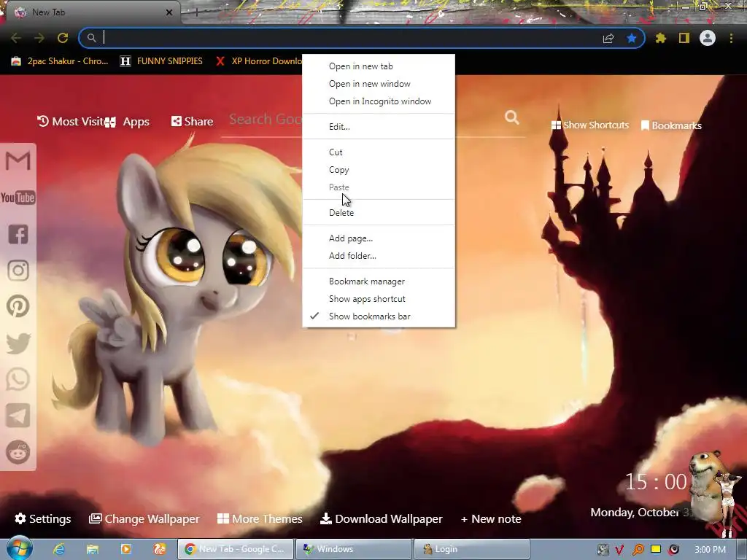Open media player icon in taskbar
747x560 pixels.
pos(125,549)
